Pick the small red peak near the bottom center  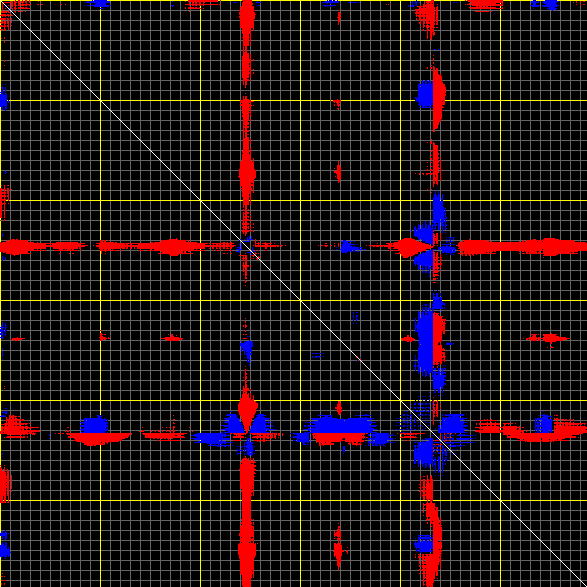click(338, 547)
